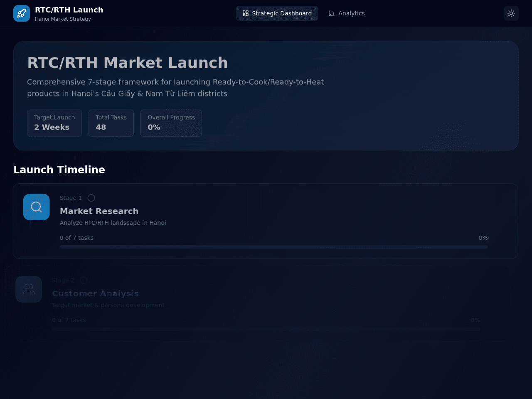Click the Analytics bar chart icon

332,13
